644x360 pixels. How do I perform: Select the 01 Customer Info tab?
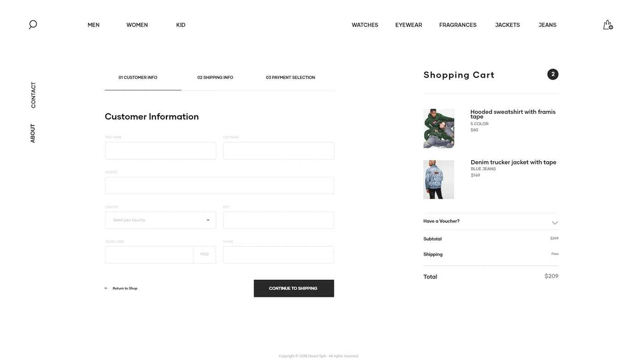138,77
